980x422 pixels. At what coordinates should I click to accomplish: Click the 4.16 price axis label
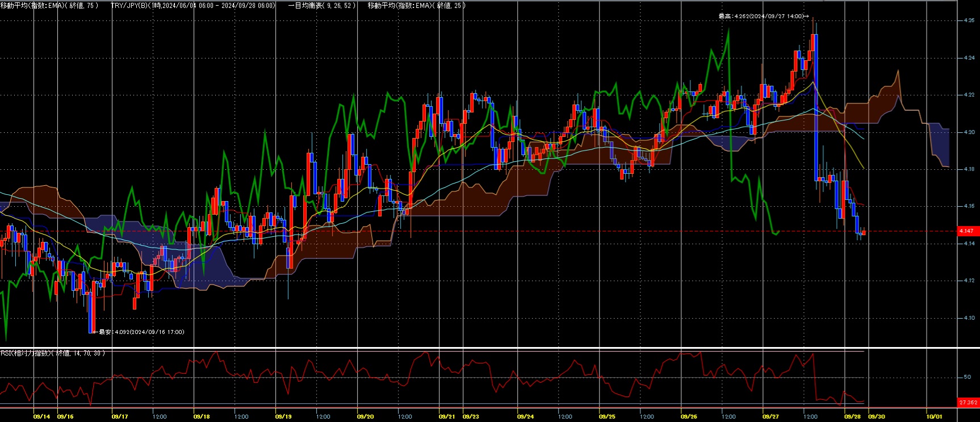[x=969, y=206]
